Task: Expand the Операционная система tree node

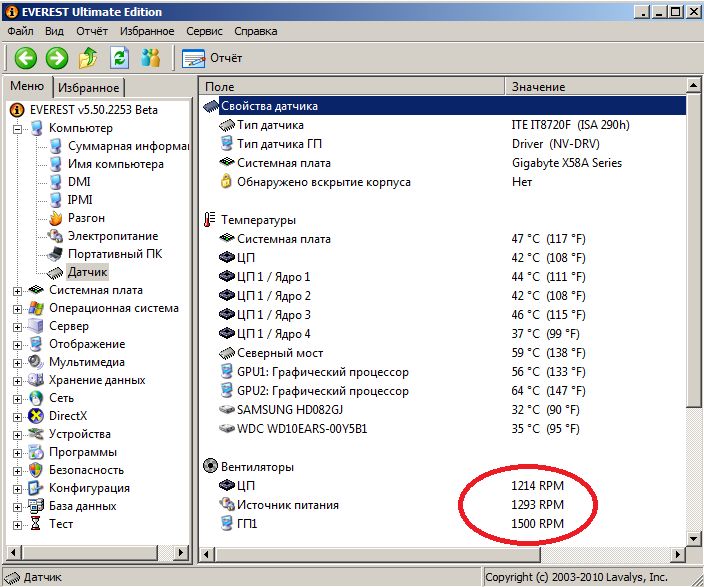Action: coord(18,309)
